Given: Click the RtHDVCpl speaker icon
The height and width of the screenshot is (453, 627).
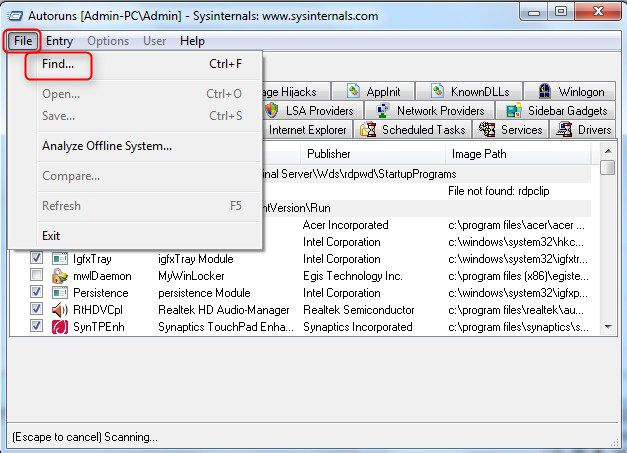Looking at the screenshot, I should pyautogui.click(x=60, y=310).
